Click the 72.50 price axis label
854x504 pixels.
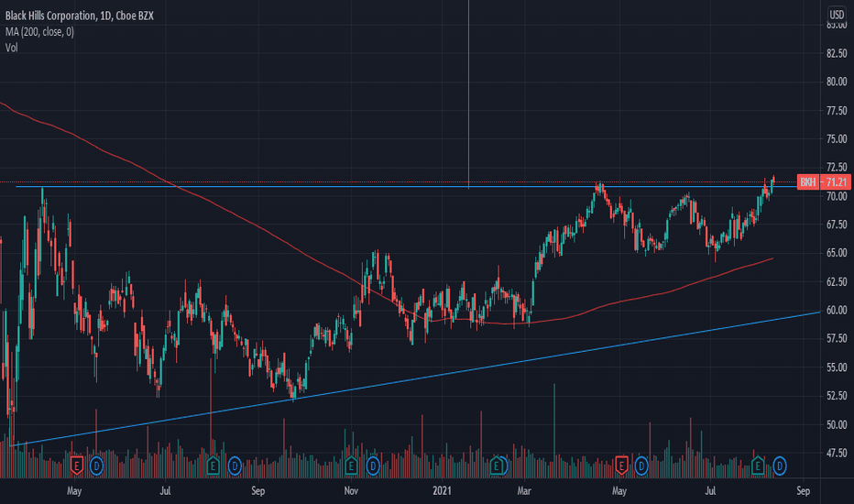(x=837, y=167)
